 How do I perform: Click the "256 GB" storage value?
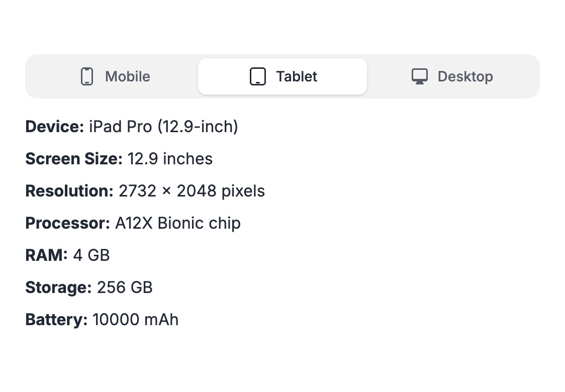tap(125, 287)
